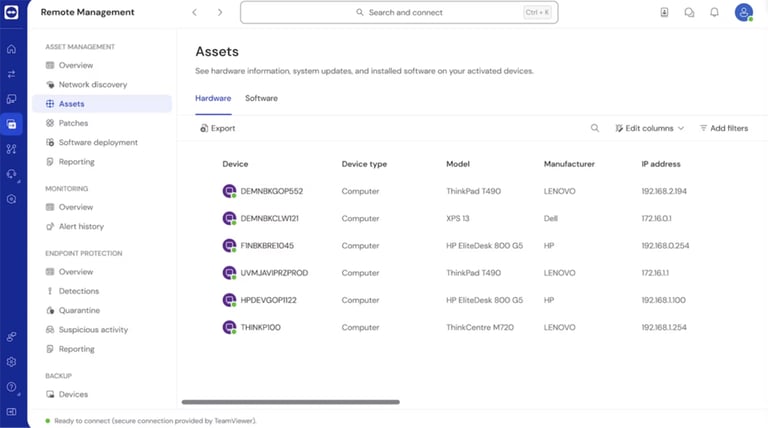Expand the Edit columns dropdown

coord(649,128)
